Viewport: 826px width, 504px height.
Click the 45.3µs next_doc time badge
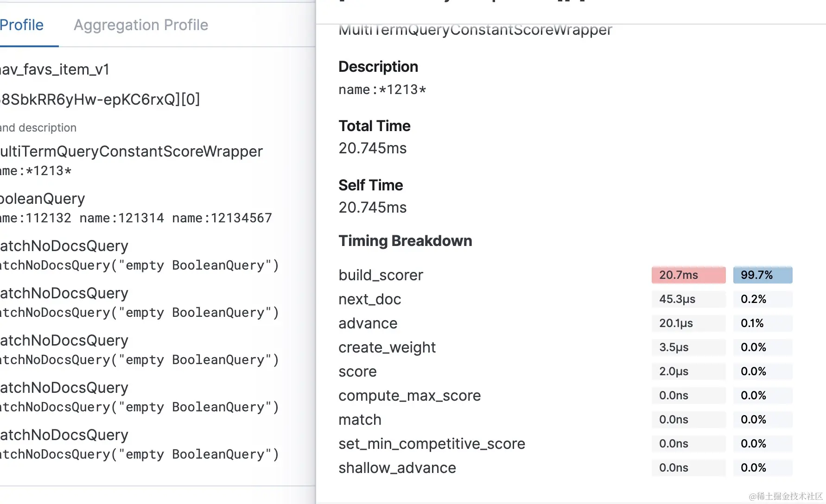click(688, 299)
